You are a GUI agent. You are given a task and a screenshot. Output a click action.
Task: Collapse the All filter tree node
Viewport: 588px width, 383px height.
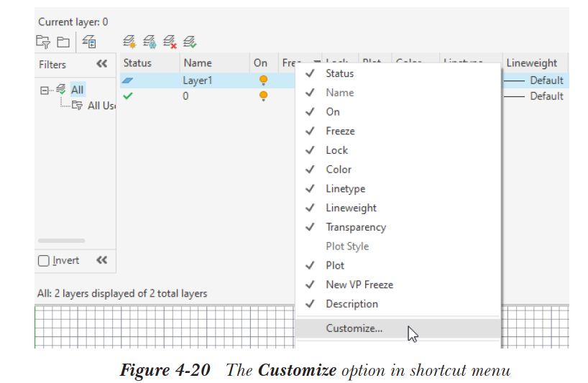pyautogui.click(x=45, y=91)
